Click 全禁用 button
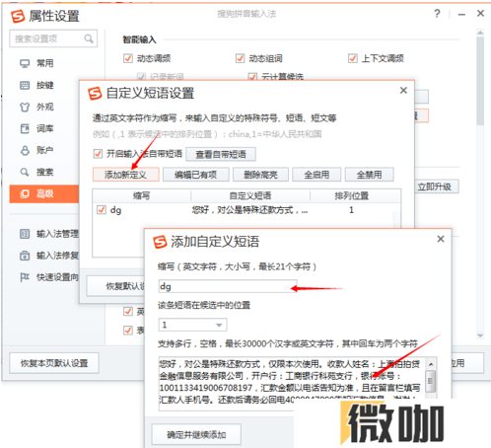 [370, 175]
